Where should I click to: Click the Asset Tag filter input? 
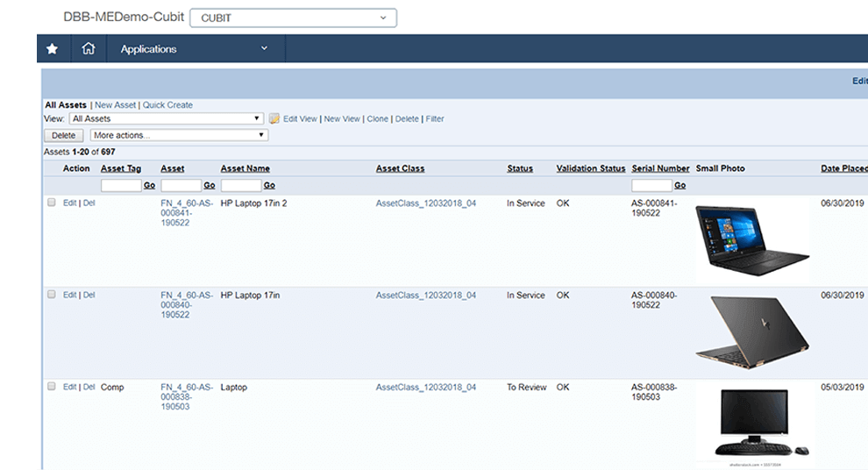(121, 185)
